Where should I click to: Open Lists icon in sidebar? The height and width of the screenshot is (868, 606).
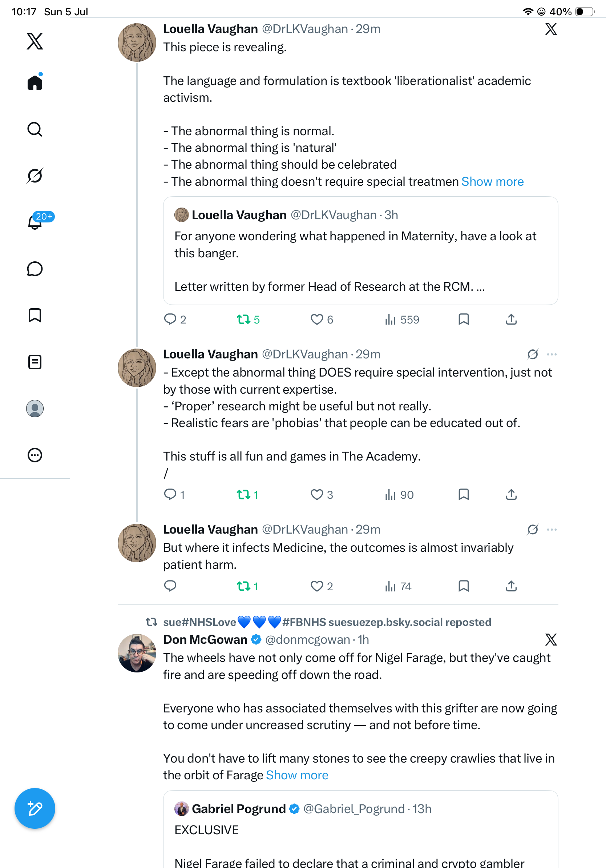(x=35, y=362)
